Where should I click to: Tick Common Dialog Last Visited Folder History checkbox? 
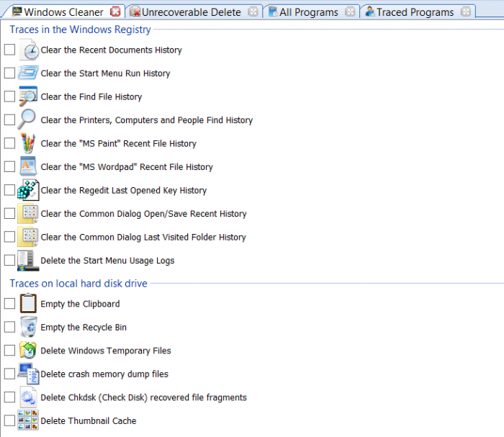click(x=9, y=237)
